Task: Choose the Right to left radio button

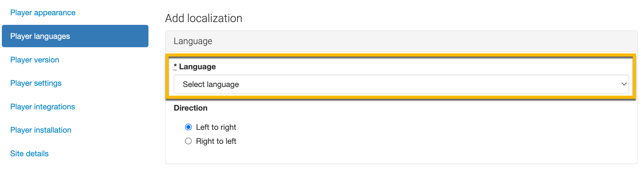Action: click(x=188, y=141)
